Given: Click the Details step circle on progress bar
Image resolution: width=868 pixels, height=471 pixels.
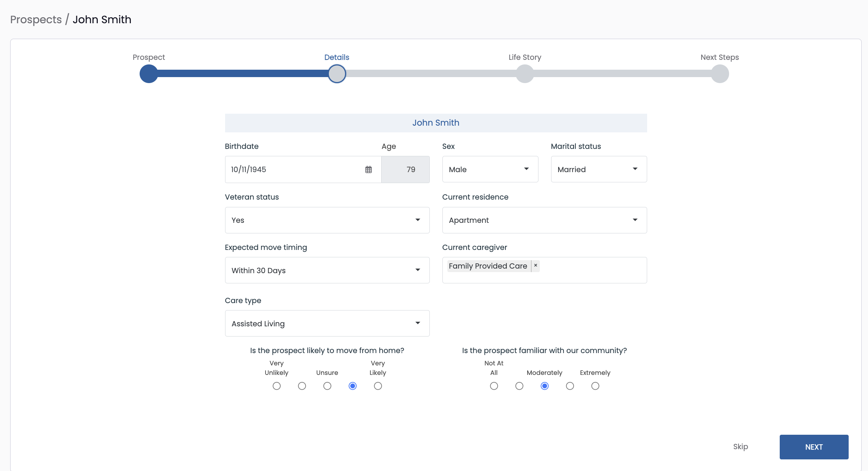Looking at the screenshot, I should click(337, 74).
